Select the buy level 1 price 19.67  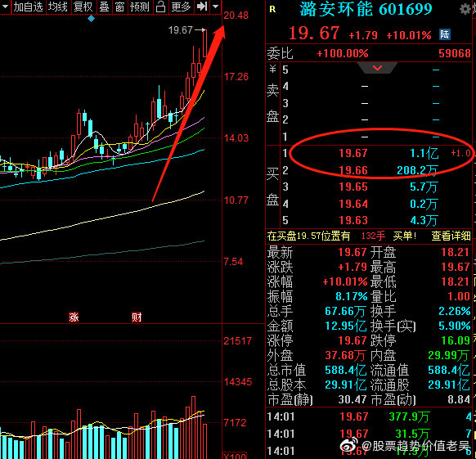click(353, 153)
